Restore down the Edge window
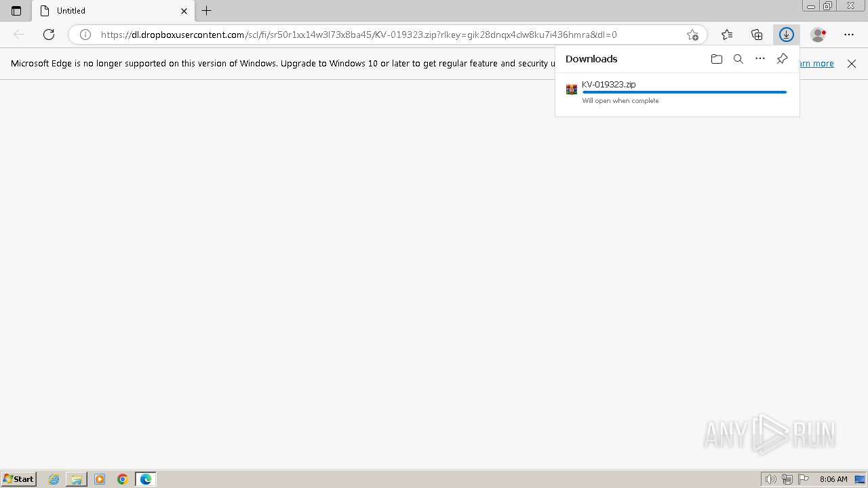The width and height of the screenshot is (868, 488). (827, 6)
